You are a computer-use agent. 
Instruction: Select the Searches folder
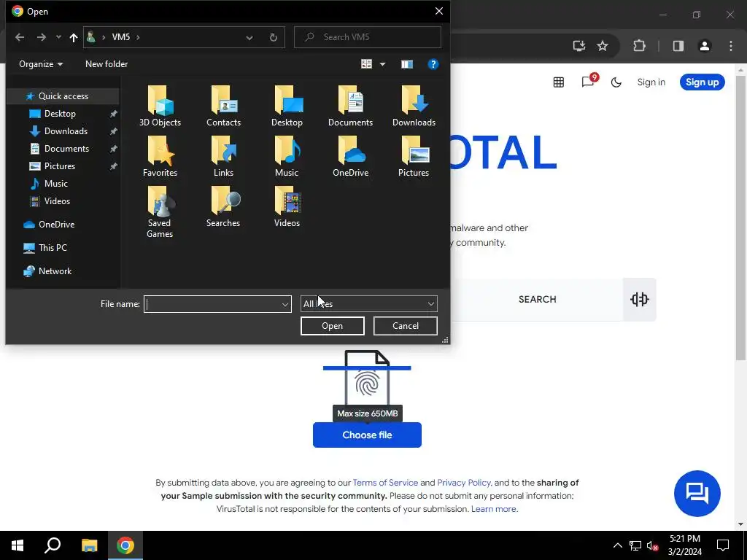point(223,206)
